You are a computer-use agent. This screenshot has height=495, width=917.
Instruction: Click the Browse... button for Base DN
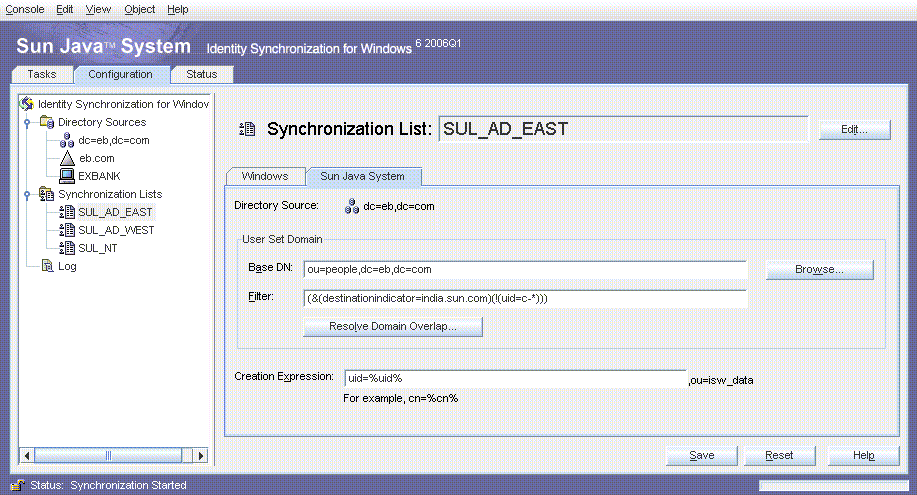coord(819,270)
